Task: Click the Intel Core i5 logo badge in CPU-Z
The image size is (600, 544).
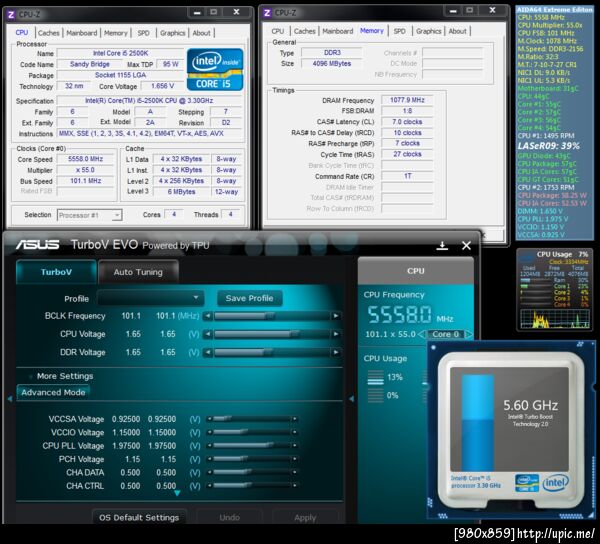Action: tap(215, 69)
